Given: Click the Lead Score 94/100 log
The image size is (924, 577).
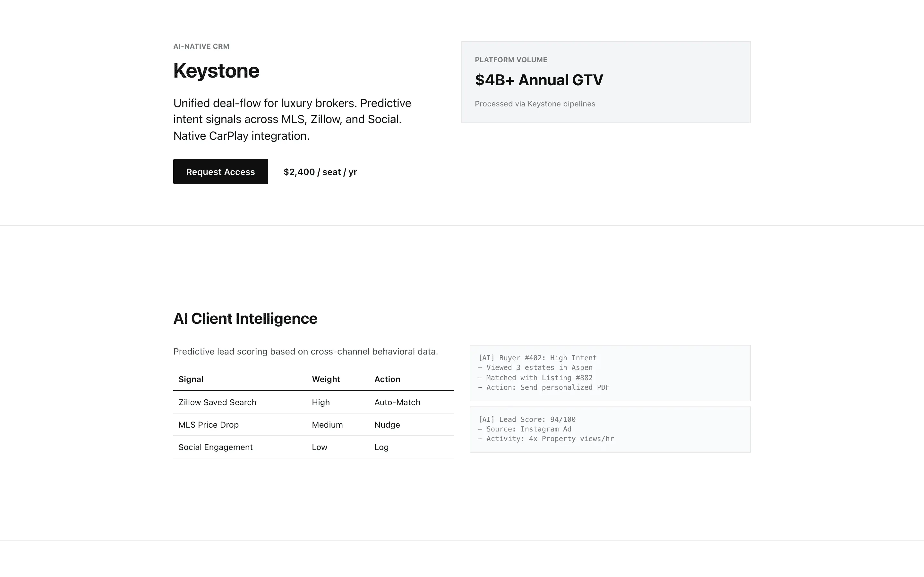Looking at the screenshot, I should 527,419.
